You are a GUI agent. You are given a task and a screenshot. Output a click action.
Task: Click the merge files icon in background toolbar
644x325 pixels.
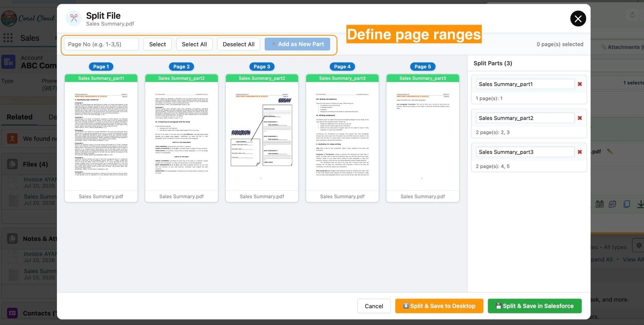600,204
